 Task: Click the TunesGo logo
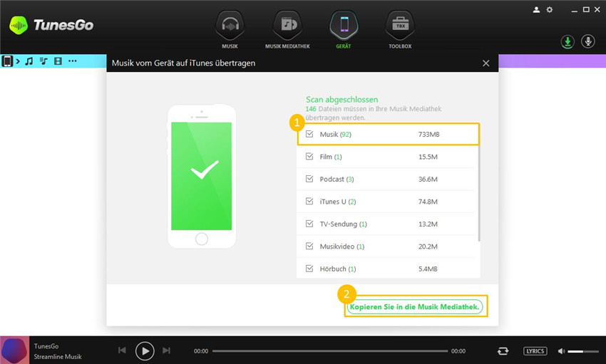point(51,25)
